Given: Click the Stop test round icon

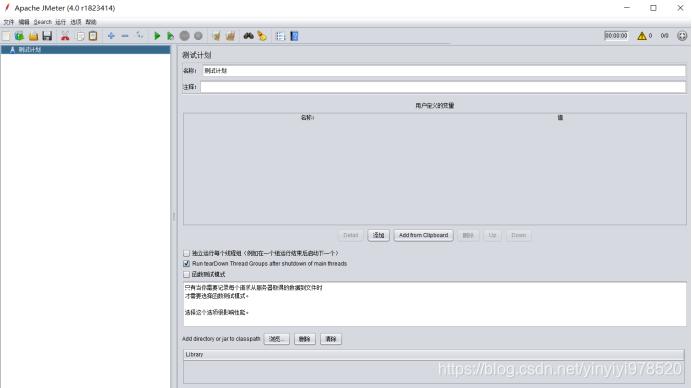Looking at the screenshot, I should pos(184,36).
